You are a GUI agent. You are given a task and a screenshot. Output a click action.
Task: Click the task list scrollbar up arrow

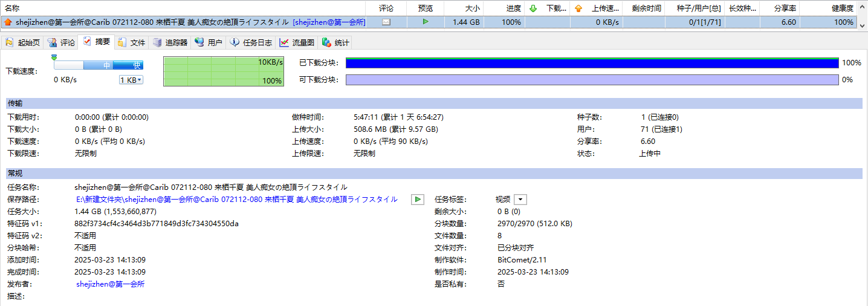pos(863,5)
